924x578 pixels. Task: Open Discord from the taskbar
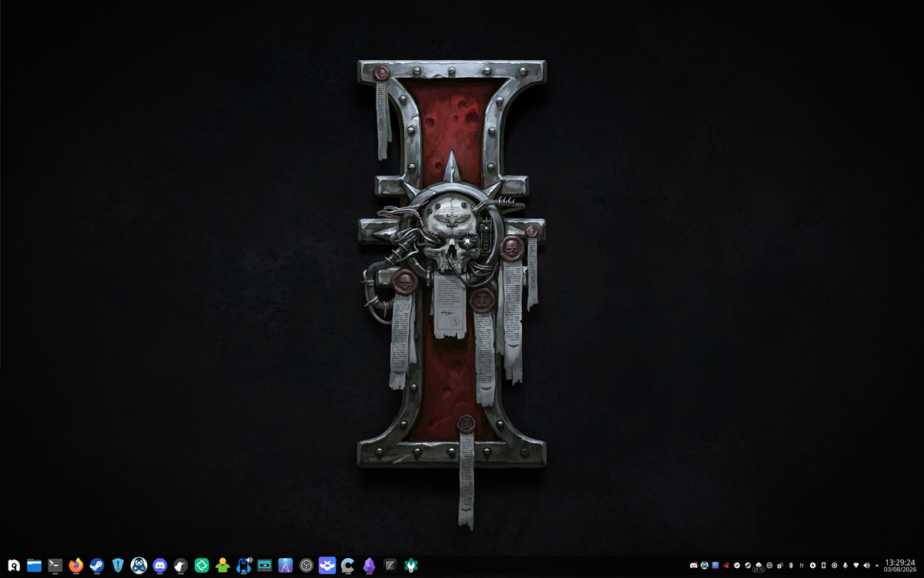pos(159,566)
